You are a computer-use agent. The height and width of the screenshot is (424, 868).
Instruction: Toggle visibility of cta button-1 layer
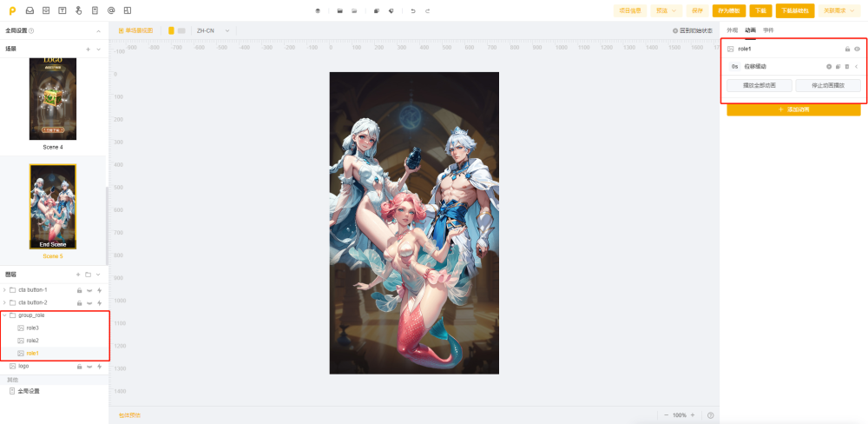click(x=89, y=290)
